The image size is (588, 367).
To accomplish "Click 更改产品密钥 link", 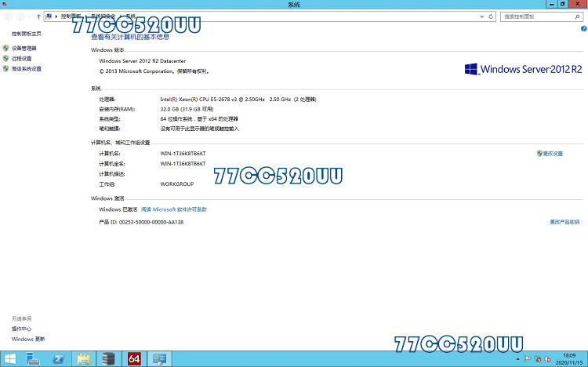I will pyautogui.click(x=564, y=222).
